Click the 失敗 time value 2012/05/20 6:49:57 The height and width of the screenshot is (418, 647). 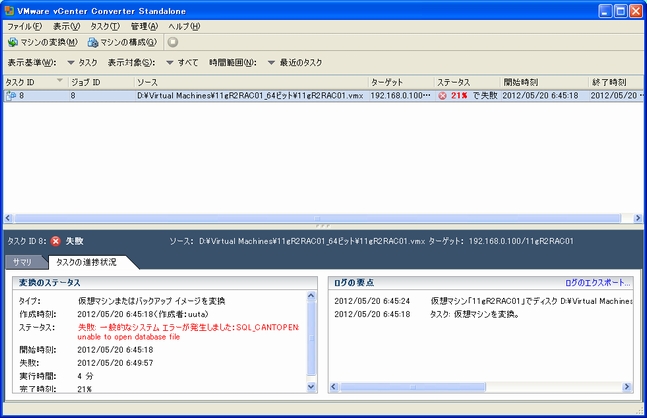click(115, 363)
